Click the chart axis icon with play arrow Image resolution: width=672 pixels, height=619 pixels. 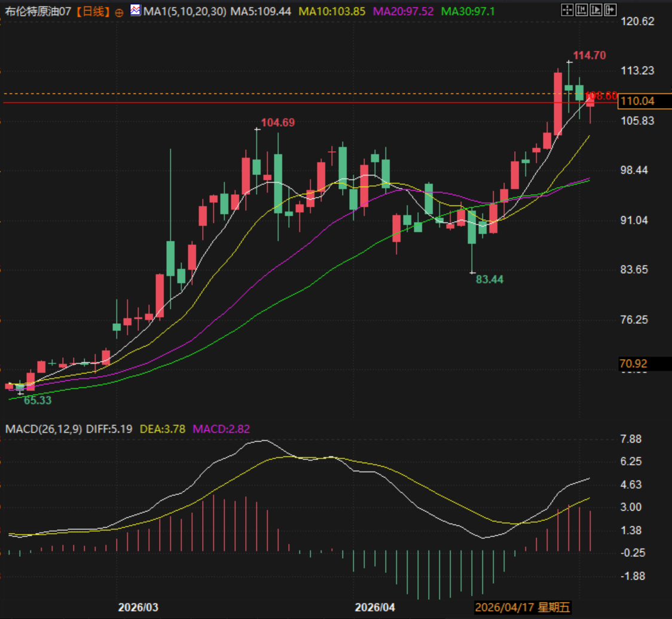point(595,10)
